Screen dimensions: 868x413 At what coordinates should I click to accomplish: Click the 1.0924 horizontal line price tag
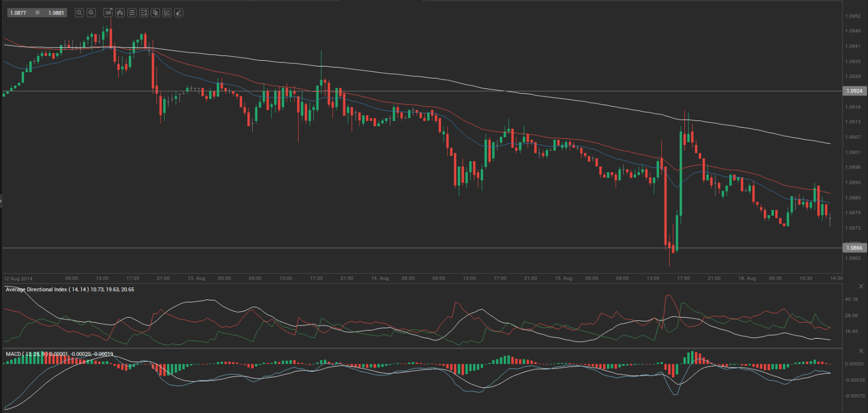pos(854,91)
